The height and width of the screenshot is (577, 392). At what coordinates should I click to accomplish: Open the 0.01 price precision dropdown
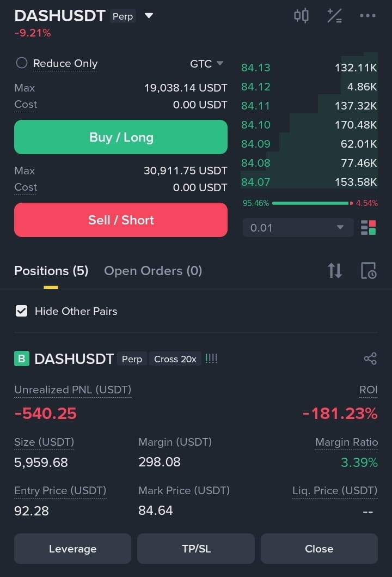click(x=298, y=227)
